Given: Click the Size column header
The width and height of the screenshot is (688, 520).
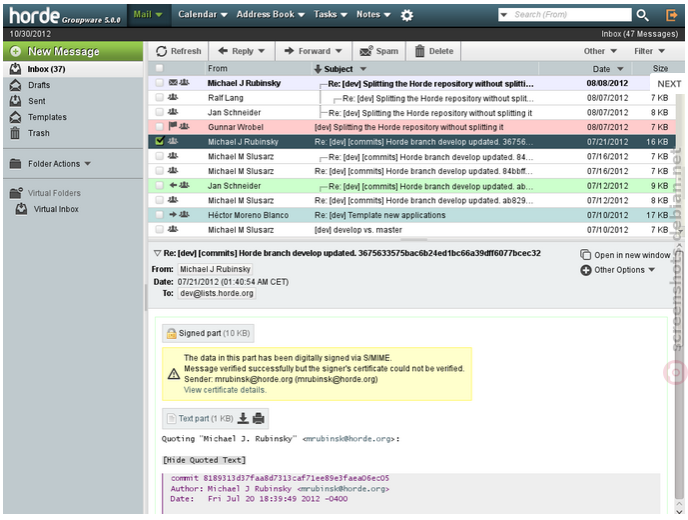Looking at the screenshot, I should [659, 68].
